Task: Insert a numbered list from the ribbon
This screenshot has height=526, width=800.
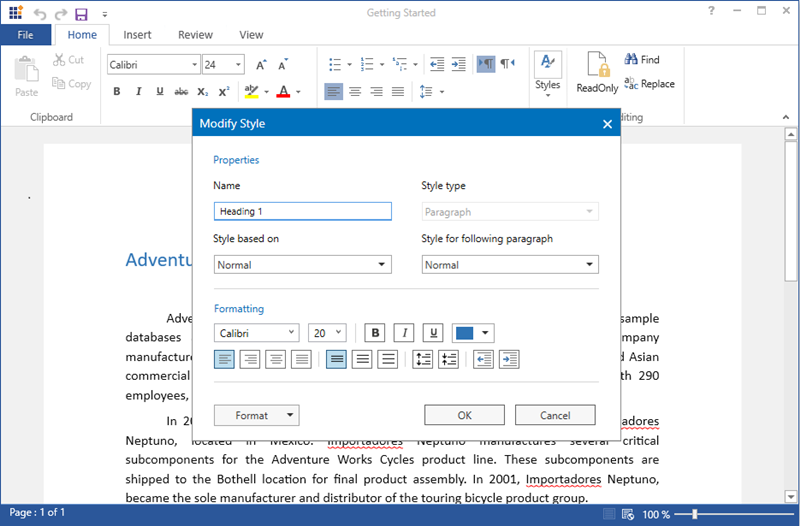Action: tap(367, 64)
